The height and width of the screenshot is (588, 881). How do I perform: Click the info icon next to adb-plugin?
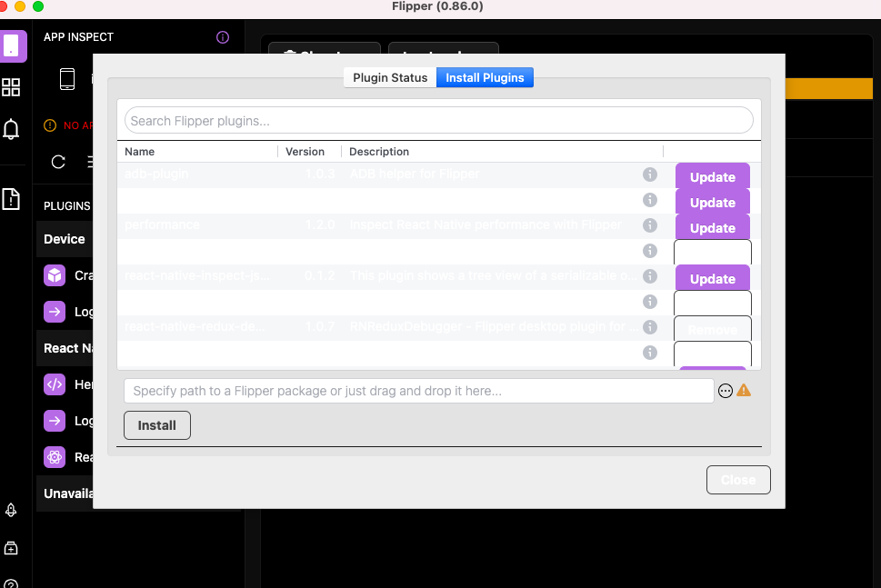[x=650, y=174]
